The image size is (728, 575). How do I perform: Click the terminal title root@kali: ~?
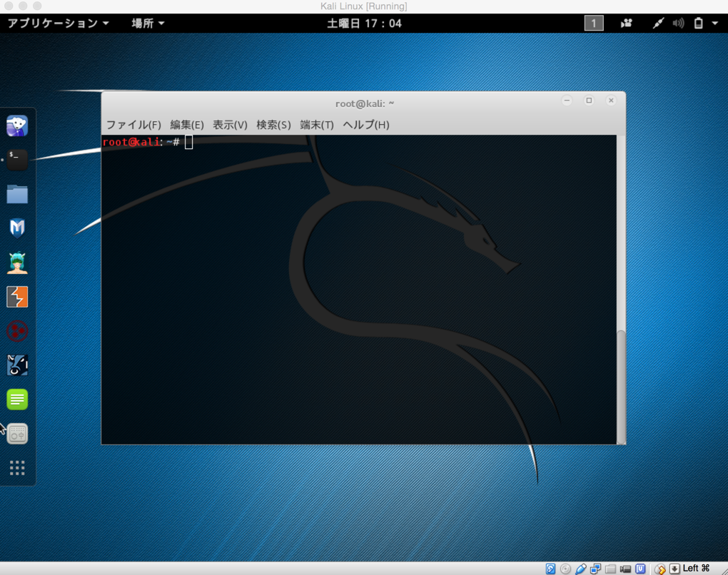tap(365, 103)
